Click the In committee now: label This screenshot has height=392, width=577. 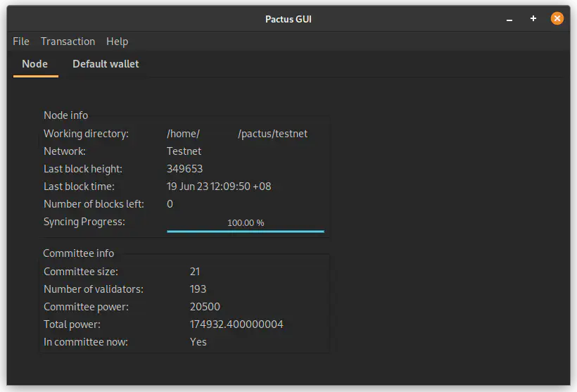[x=86, y=342]
